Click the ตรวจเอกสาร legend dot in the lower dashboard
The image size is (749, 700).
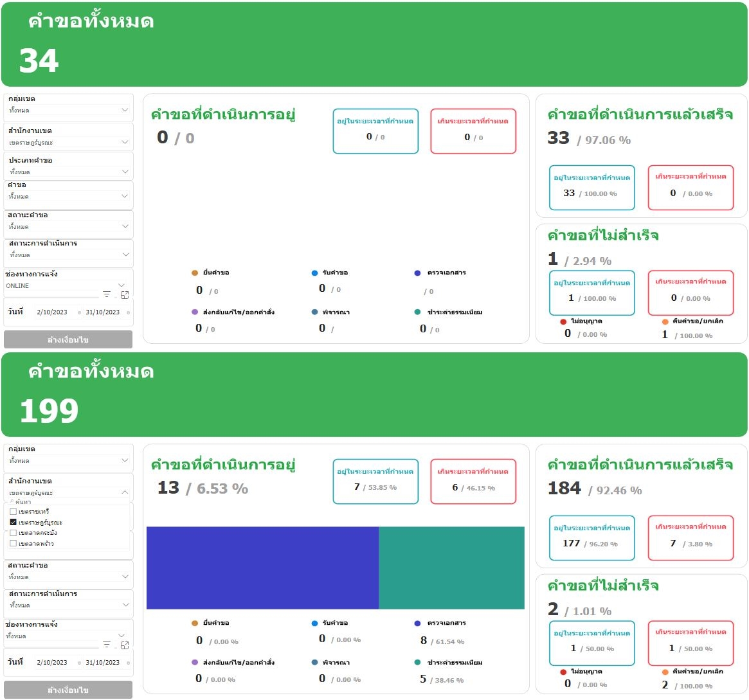[417, 624]
